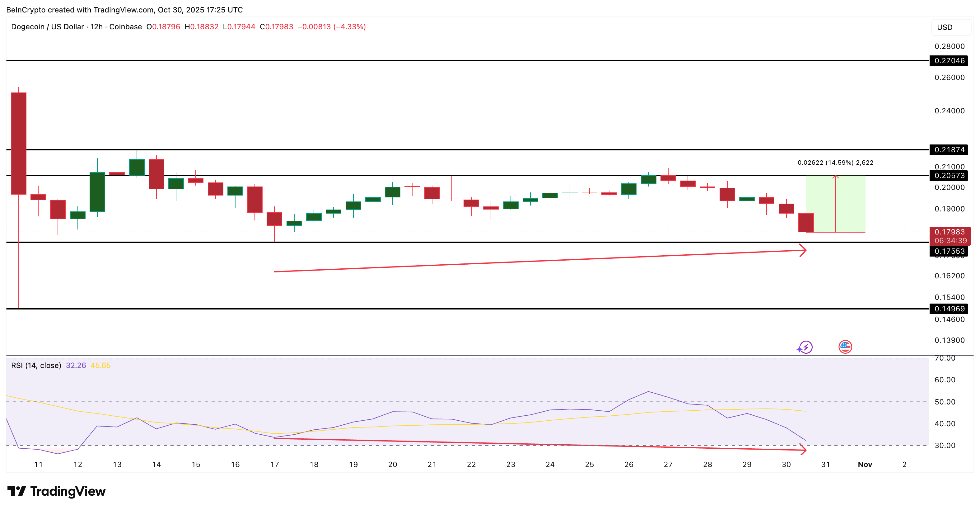Click the TradingView logo

click(x=56, y=491)
